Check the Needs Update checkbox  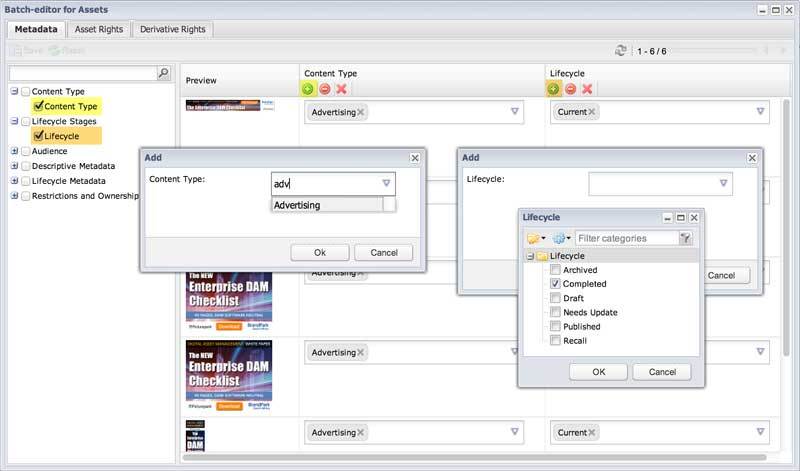(555, 312)
